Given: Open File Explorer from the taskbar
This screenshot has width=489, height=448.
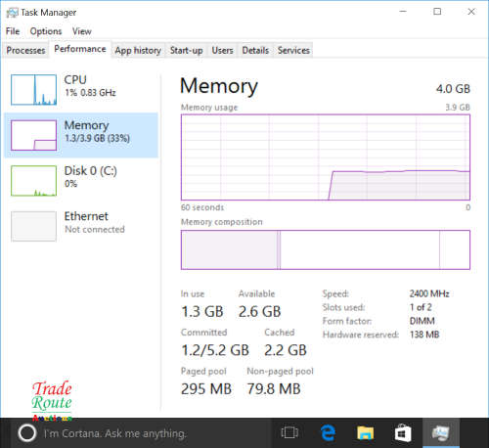Looking at the screenshot, I should pyautogui.click(x=366, y=433).
